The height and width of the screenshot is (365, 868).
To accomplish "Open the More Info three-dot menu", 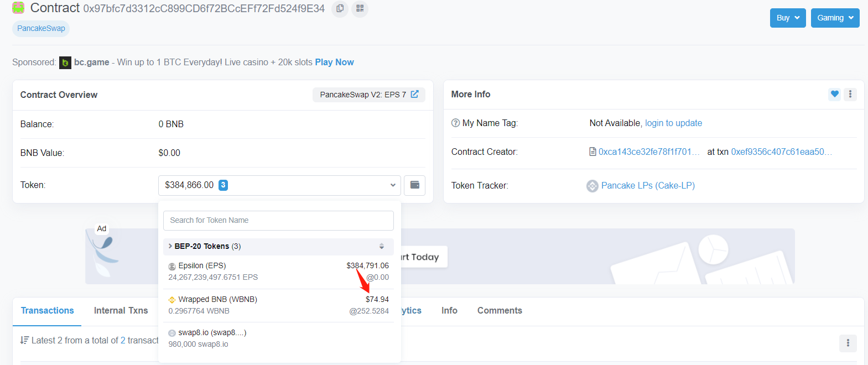I will [850, 94].
